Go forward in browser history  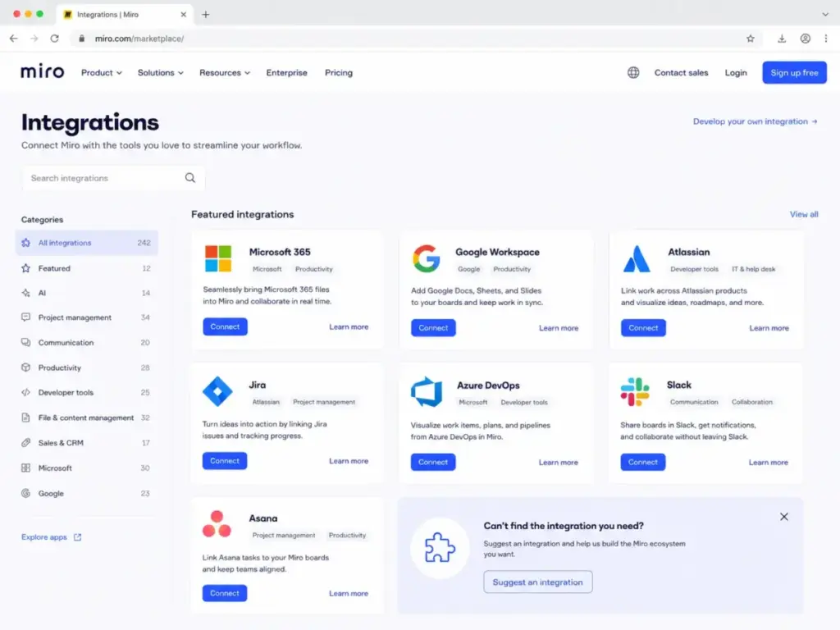34,39
